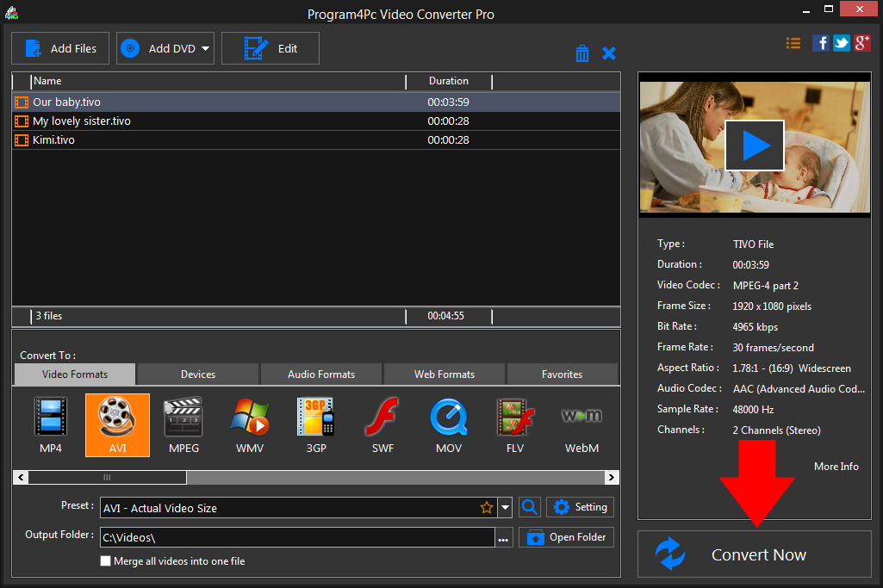Open the Twitter share icon

coord(842,43)
